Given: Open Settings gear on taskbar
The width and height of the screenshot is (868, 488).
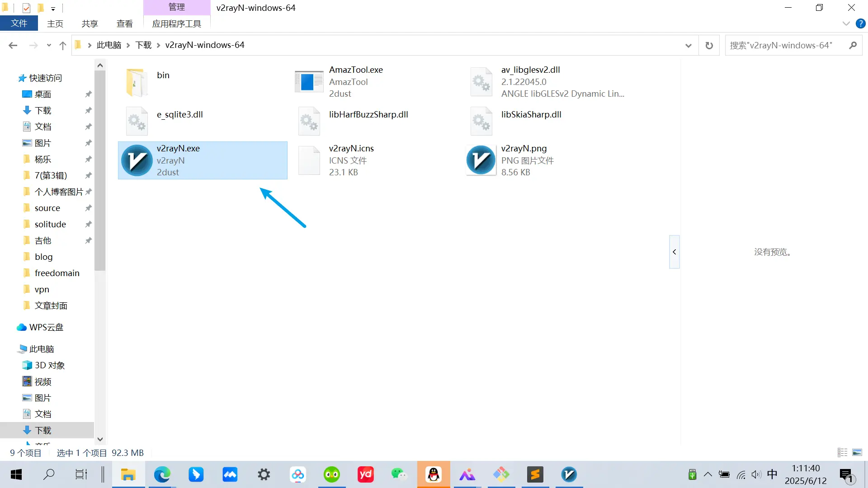Looking at the screenshot, I should pyautogui.click(x=264, y=474).
